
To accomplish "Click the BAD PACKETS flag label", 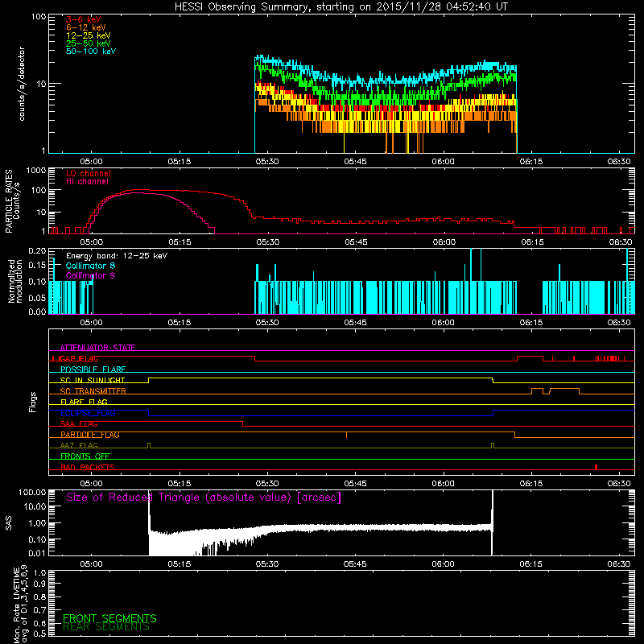I will tap(88, 467).
